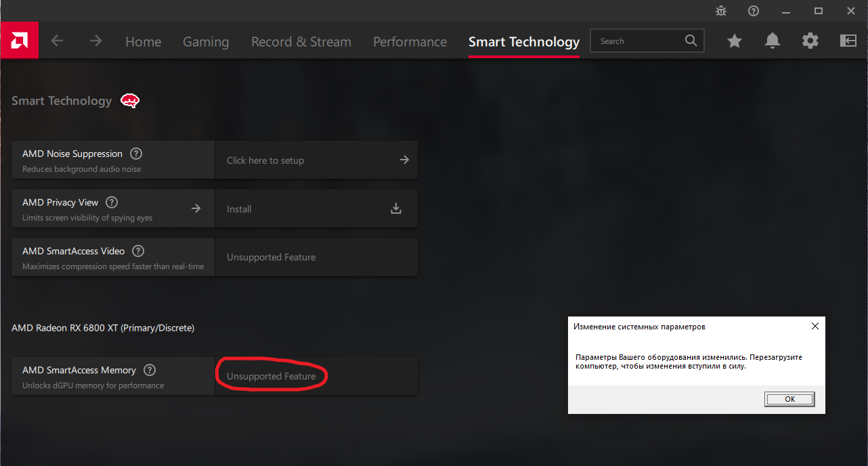
Task: Click the restart message text in dialog
Action: 689,361
